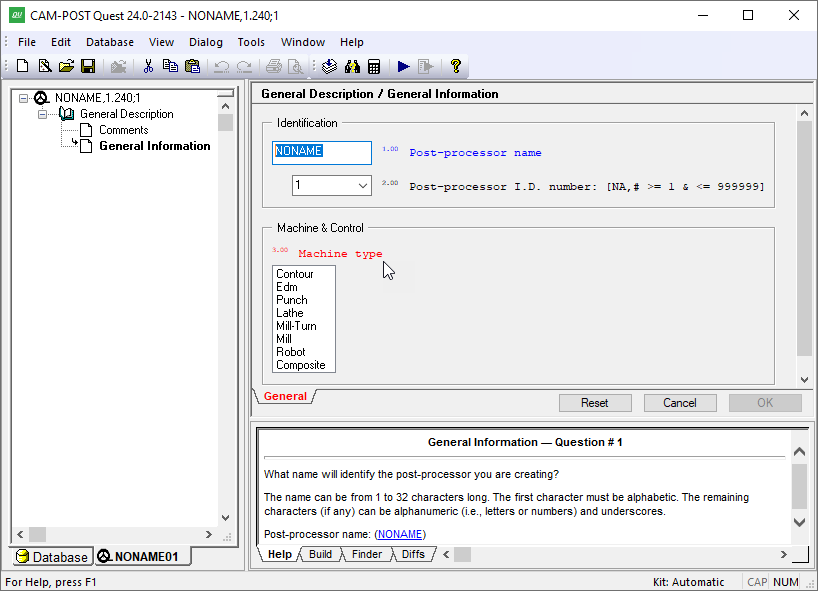Click the form panel scroll down arrow
The image size is (818, 591).
tap(804, 380)
